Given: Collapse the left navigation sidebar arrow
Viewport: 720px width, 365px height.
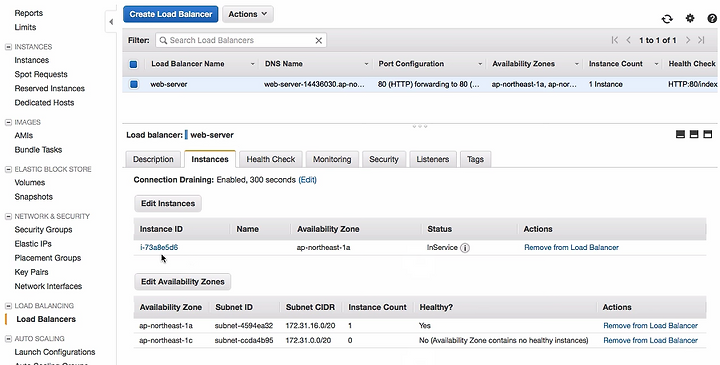Looking at the screenshot, I should pos(111,22).
